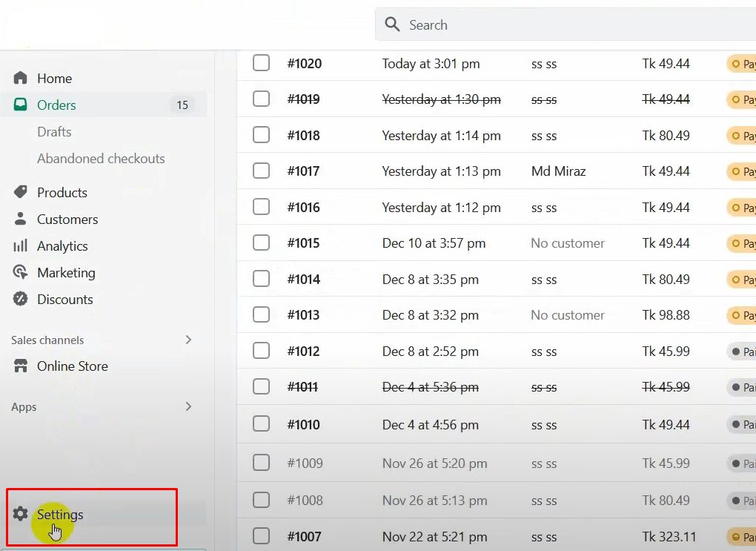Select the checkbox for order #1020
This screenshot has height=551, width=756.
(x=261, y=63)
